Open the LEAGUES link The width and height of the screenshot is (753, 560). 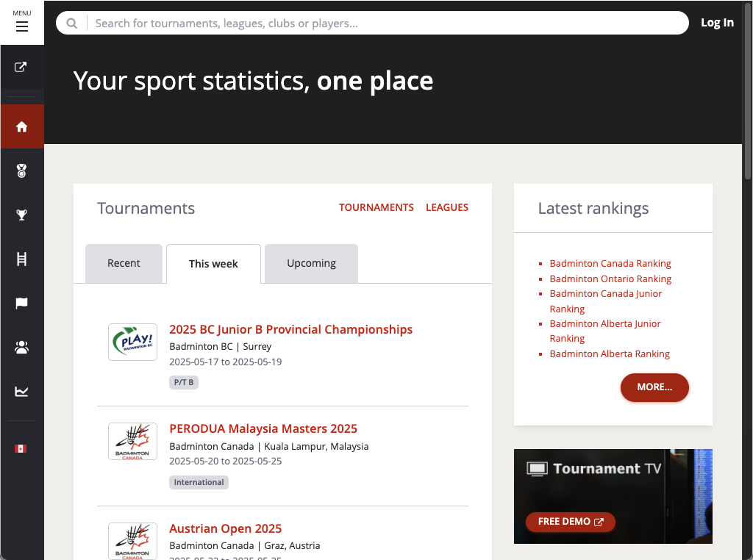click(x=447, y=207)
